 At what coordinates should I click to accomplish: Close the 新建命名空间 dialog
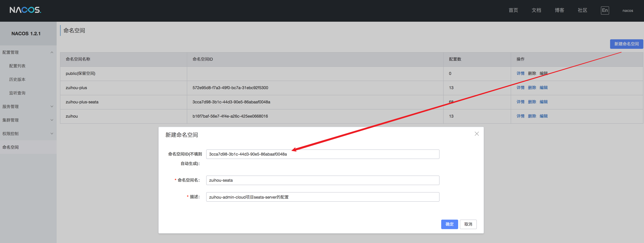pos(476,134)
